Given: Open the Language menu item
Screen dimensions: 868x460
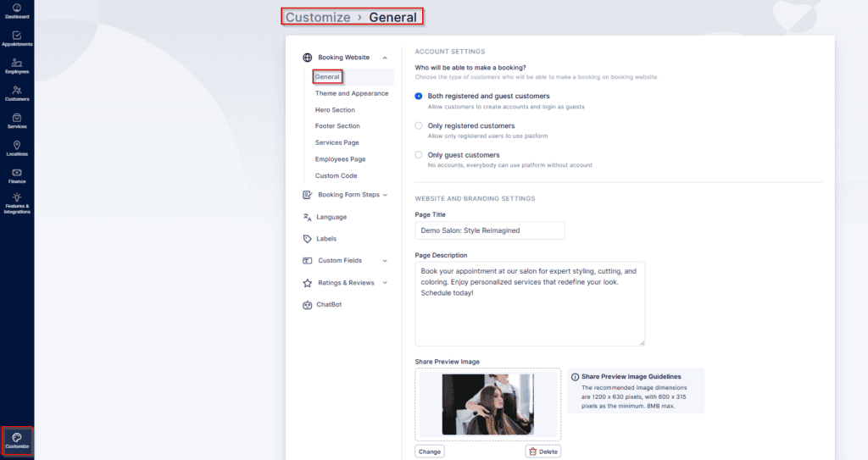Looking at the screenshot, I should 331,217.
